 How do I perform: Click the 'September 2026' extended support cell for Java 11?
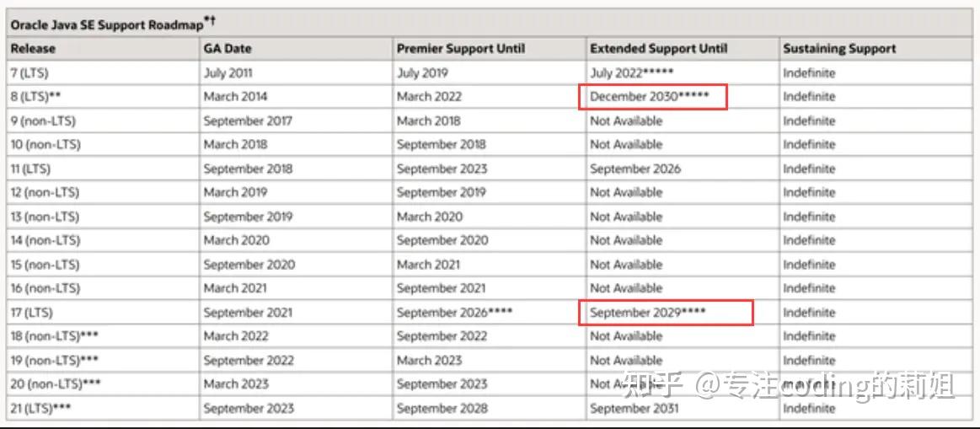pyautogui.click(x=635, y=169)
